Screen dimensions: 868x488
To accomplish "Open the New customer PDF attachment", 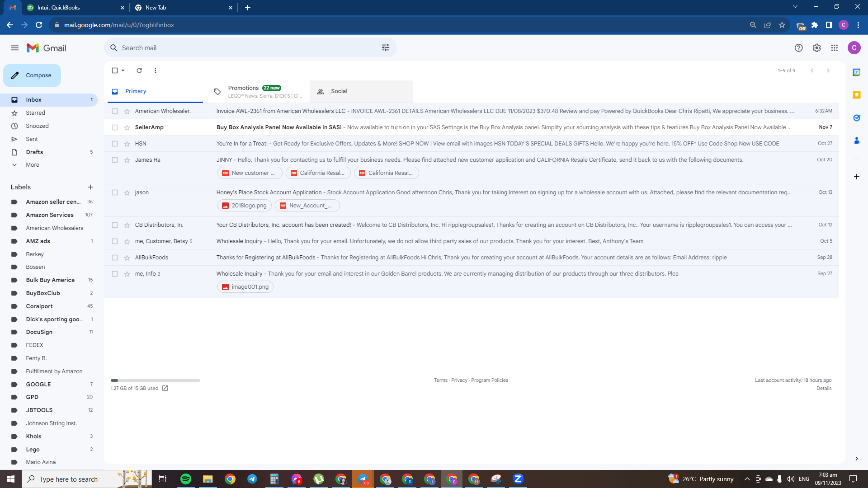I will click(250, 173).
